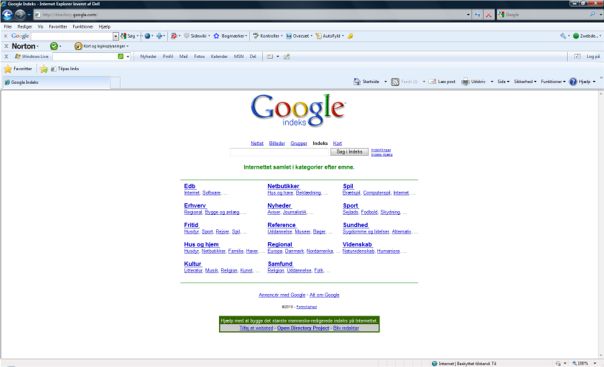Click the blue globe icon in Google Toolbar
The image size is (604, 367).
pos(147,36)
